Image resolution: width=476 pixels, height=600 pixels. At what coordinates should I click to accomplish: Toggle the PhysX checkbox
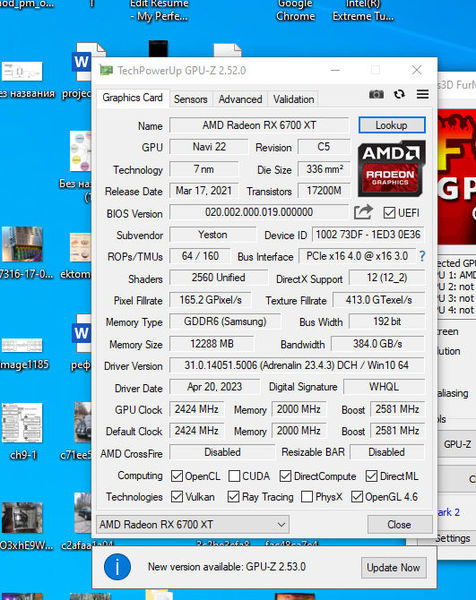(x=307, y=497)
